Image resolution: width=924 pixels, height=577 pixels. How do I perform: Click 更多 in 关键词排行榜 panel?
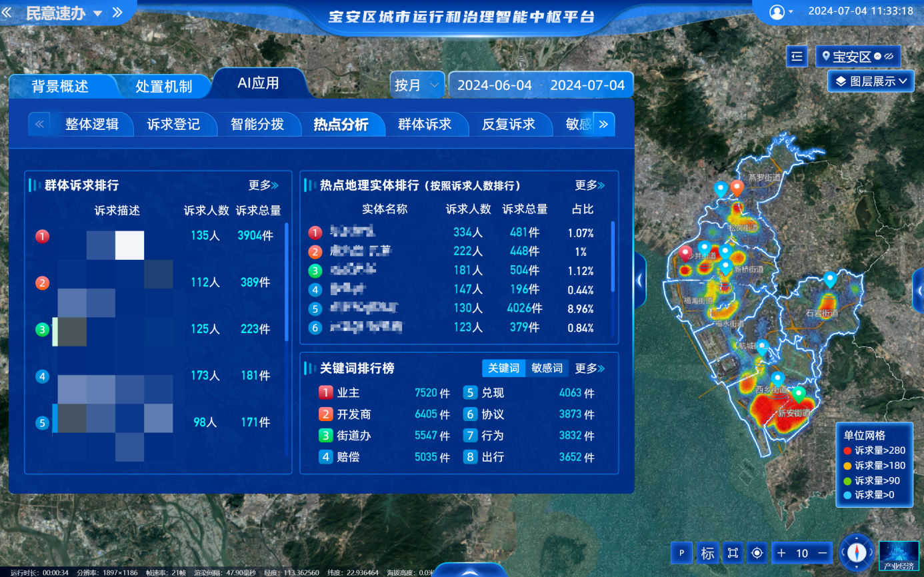[x=590, y=368]
